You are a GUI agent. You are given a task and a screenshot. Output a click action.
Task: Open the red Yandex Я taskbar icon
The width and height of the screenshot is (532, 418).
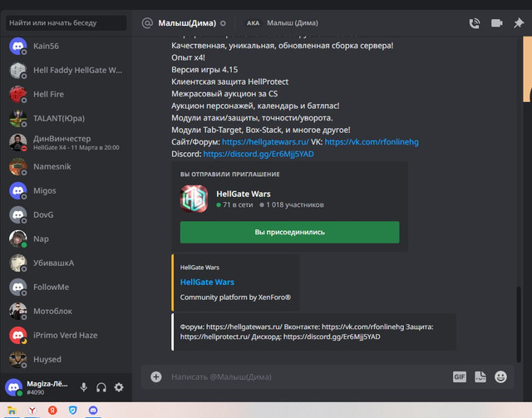pos(52,411)
